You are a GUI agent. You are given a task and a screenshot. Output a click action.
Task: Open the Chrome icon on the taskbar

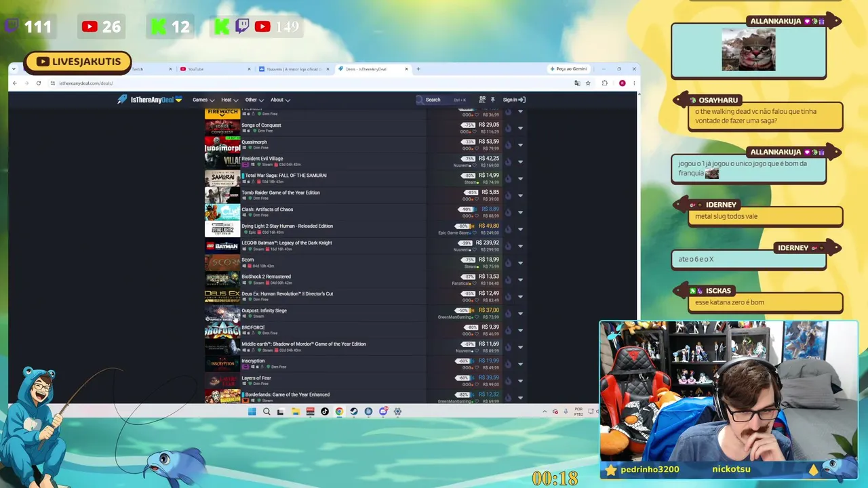pyautogui.click(x=339, y=411)
